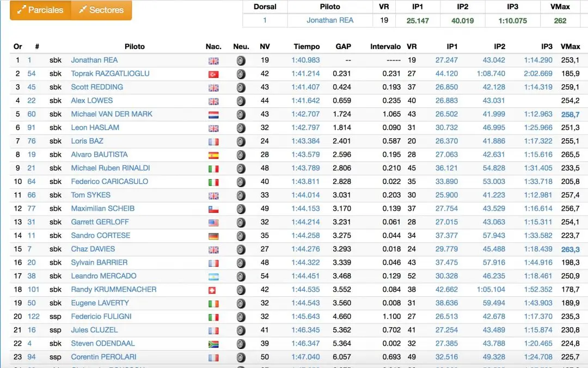Viewport: 588px width, 368px height.
Task: Click the Dorsal header in the summary box
Action: click(x=265, y=7)
